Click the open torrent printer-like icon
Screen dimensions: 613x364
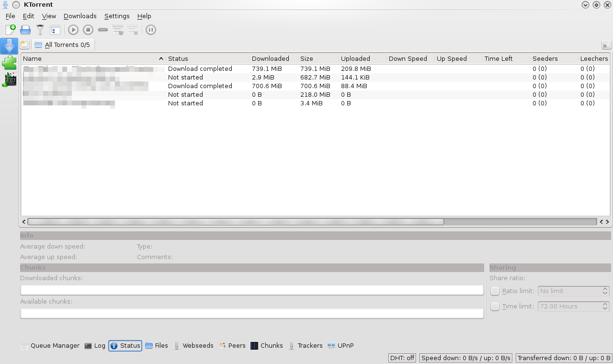tap(25, 30)
